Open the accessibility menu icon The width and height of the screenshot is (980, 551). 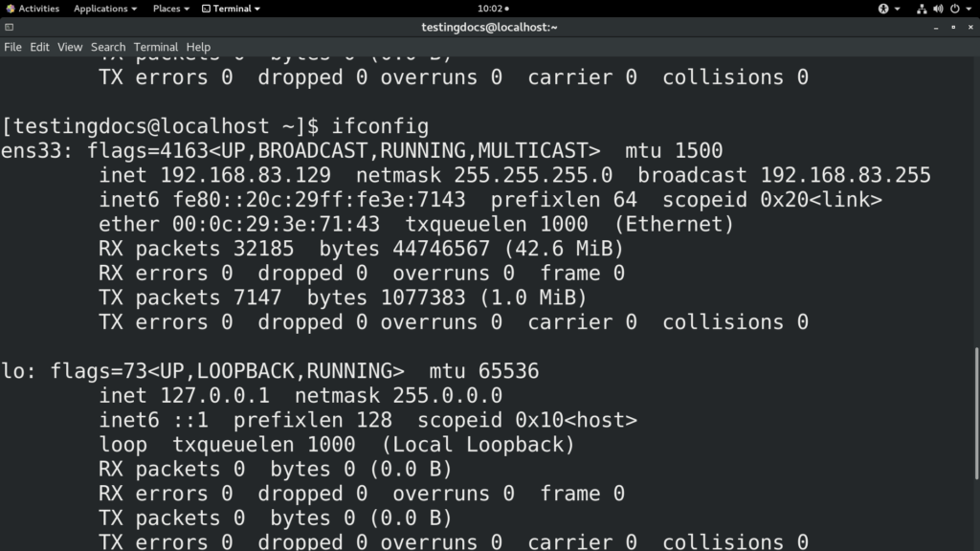[883, 9]
